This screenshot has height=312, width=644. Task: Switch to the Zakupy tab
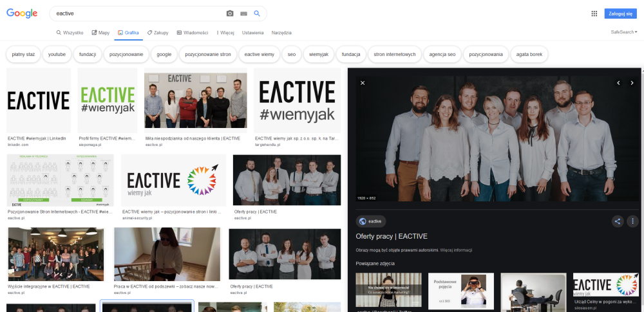[158, 33]
